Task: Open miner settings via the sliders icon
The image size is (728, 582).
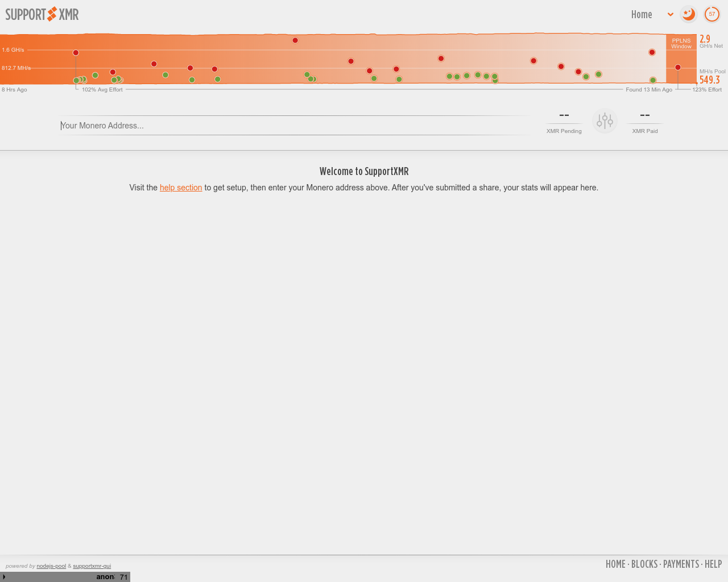Action: (605, 121)
